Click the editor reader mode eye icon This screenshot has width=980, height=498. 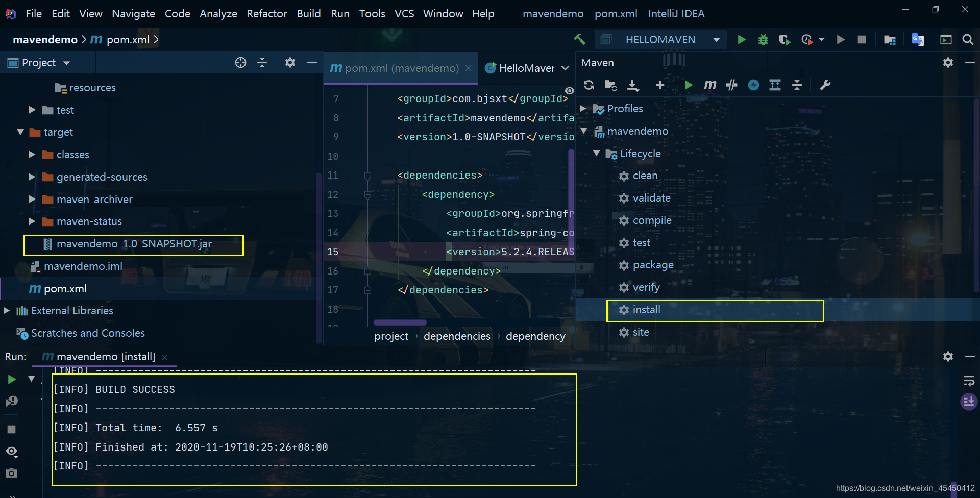coord(570,91)
